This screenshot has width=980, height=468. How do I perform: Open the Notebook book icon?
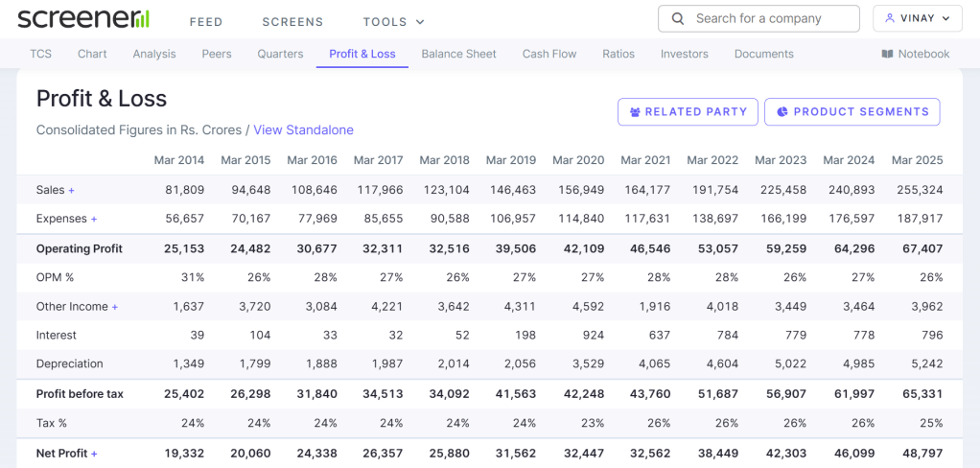point(887,54)
